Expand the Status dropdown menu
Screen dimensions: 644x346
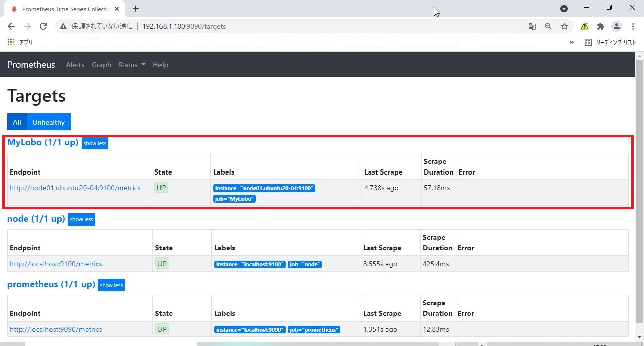(x=132, y=65)
